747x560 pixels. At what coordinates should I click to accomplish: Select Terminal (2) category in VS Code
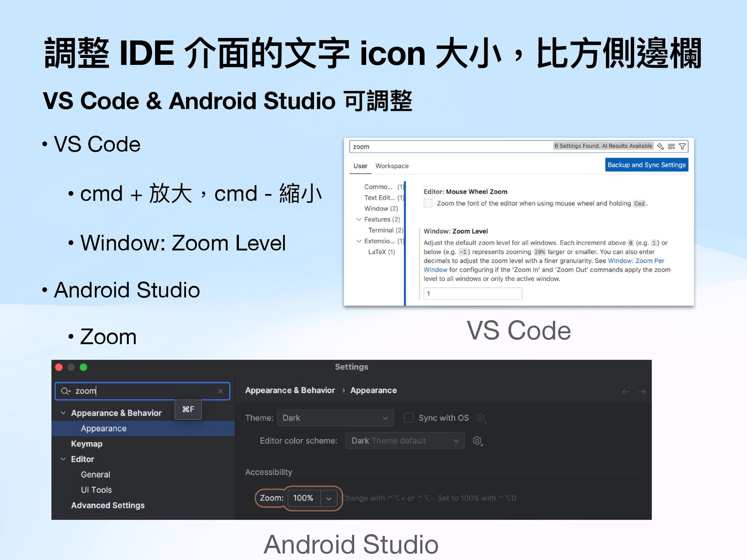tap(386, 230)
